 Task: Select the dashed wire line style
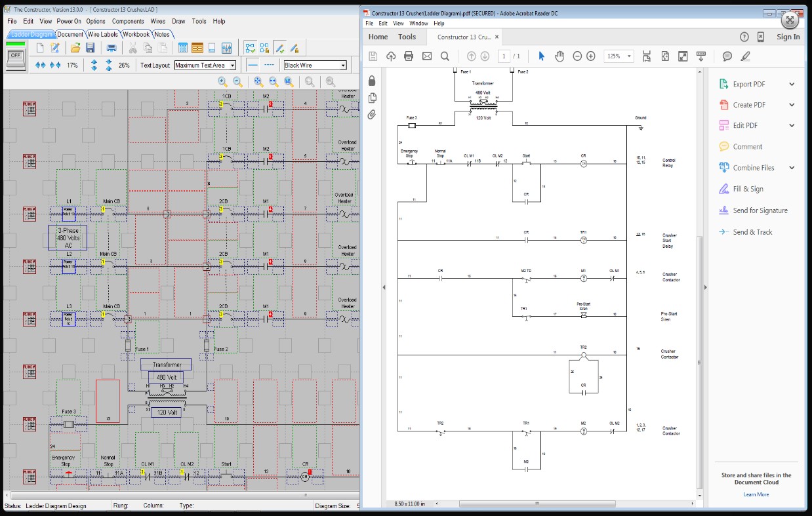click(269, 65)
